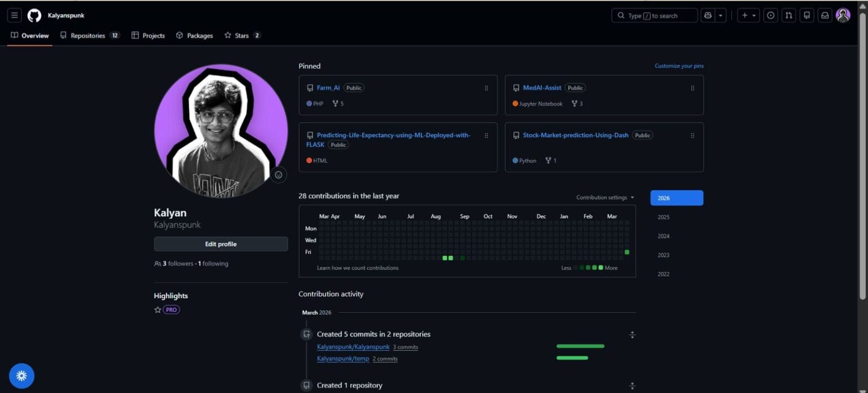Expand the Contribution settings dropdown
The image size is (868, 393).
[605, 197]
